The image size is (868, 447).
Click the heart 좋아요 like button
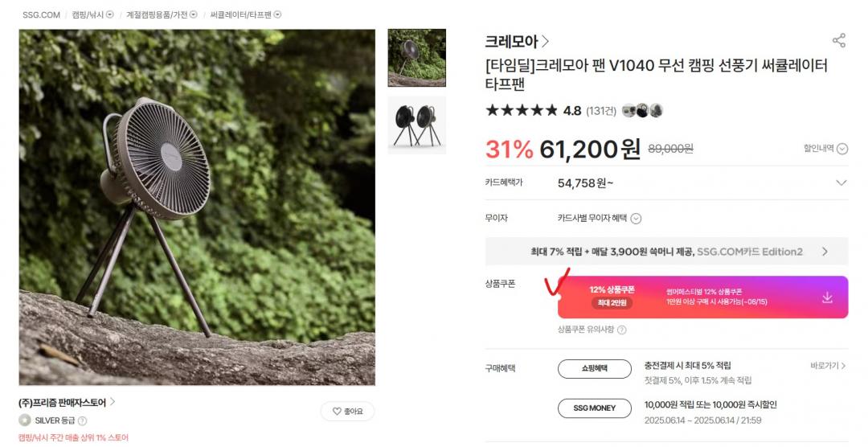click(348, 412)
